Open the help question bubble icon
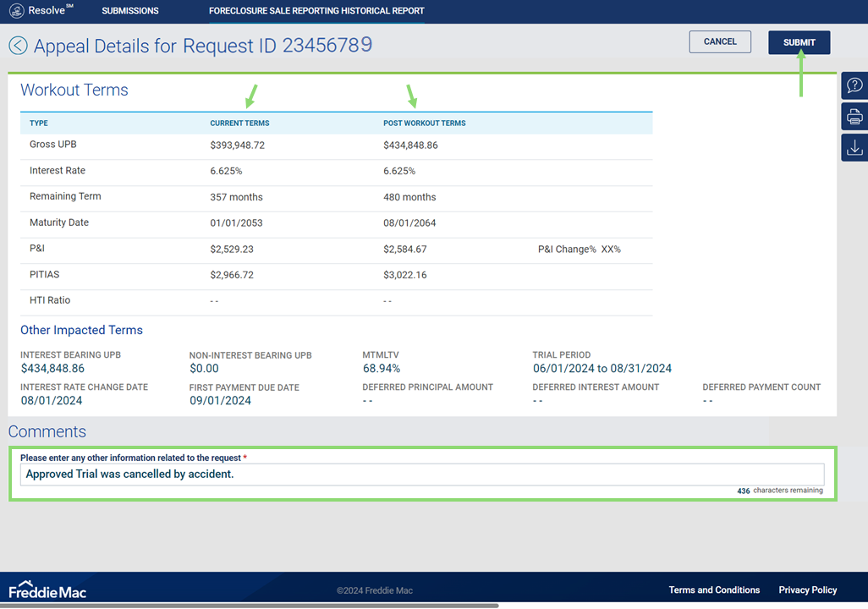Viewport: 868px width, 609px height. (x=854, y=85)
